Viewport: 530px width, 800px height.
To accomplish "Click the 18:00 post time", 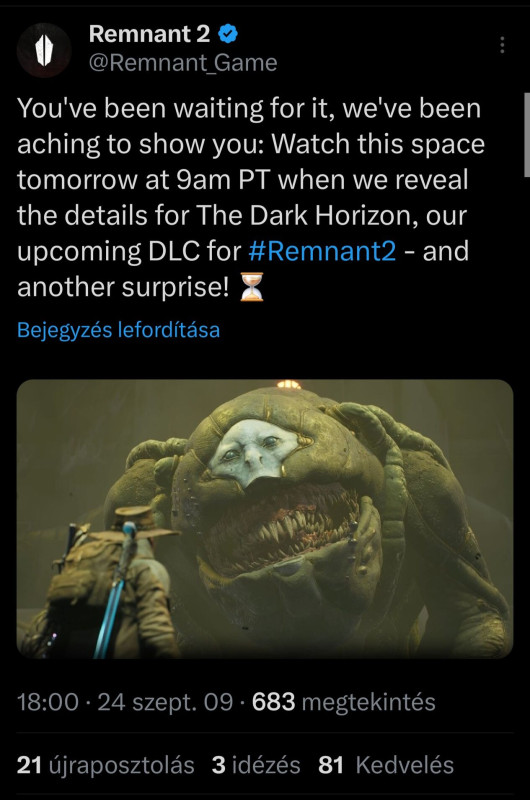I will (48, 702).
